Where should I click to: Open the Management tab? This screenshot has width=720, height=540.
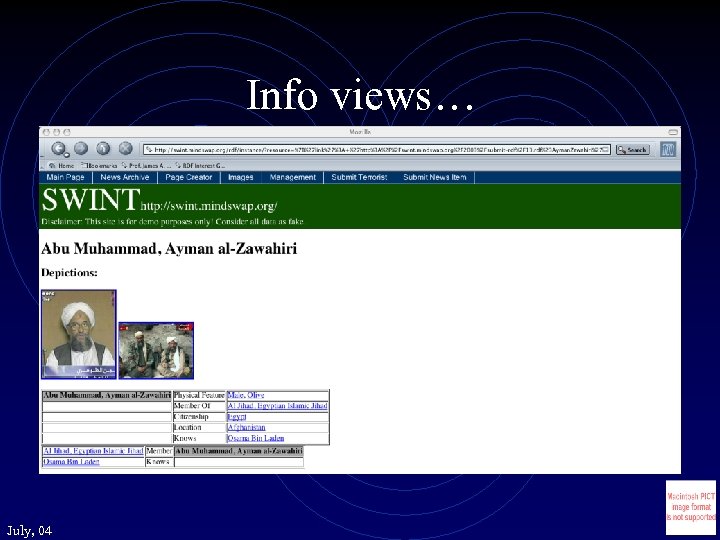tap(292, 177)
